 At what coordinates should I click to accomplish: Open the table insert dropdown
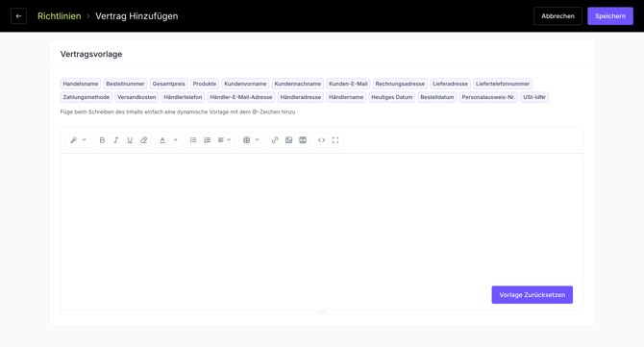251,140
